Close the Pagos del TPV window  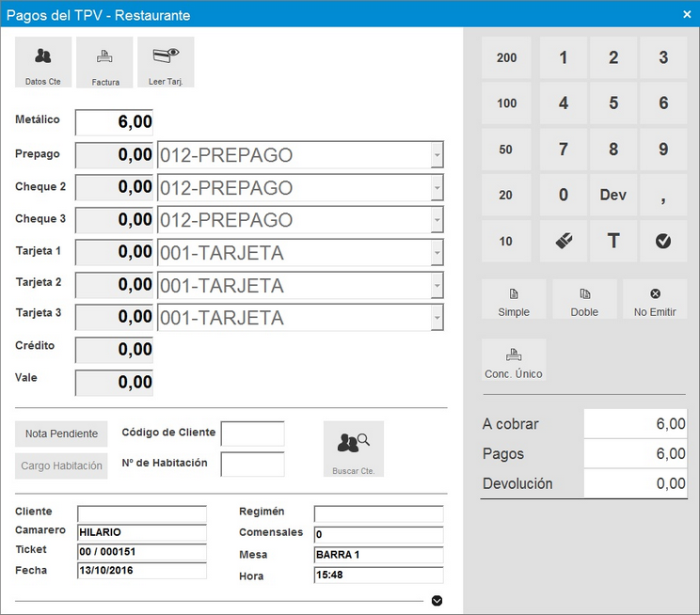(687, 15)
